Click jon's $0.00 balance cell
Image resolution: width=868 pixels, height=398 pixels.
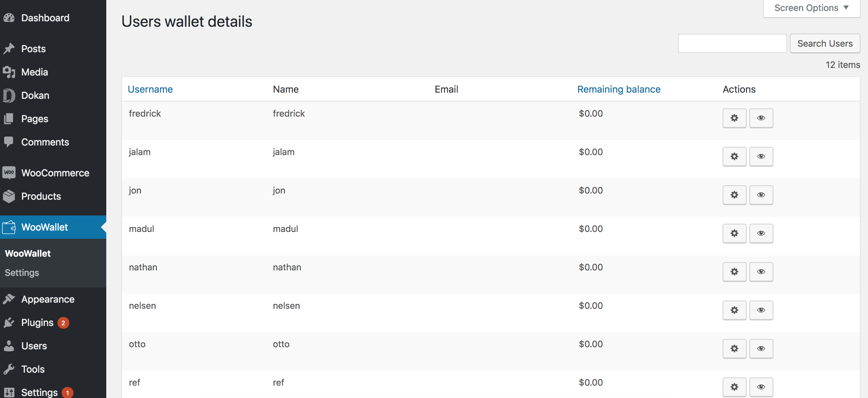(591, 190)
